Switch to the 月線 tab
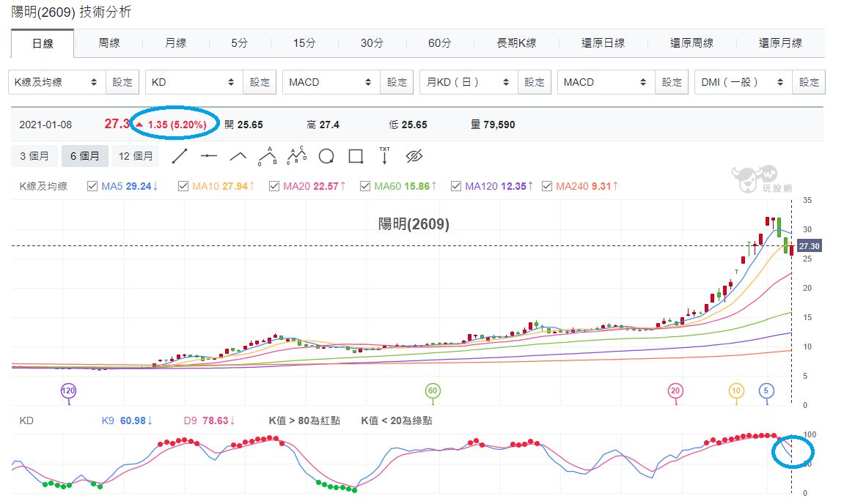844x504 pixels. click(175, 43)
